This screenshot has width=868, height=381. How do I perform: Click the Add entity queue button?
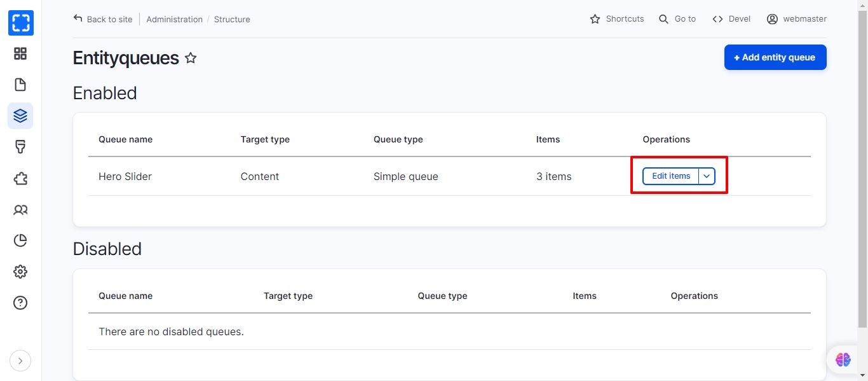(775, 57)
